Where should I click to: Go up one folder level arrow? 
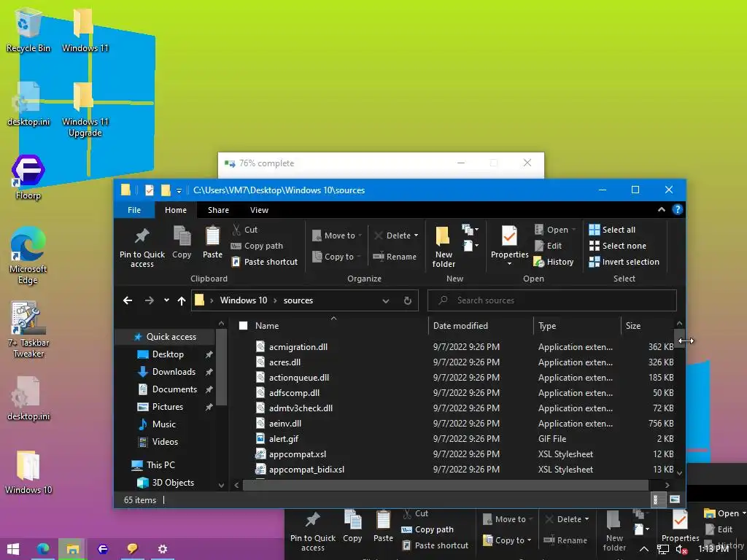(182, 300)
